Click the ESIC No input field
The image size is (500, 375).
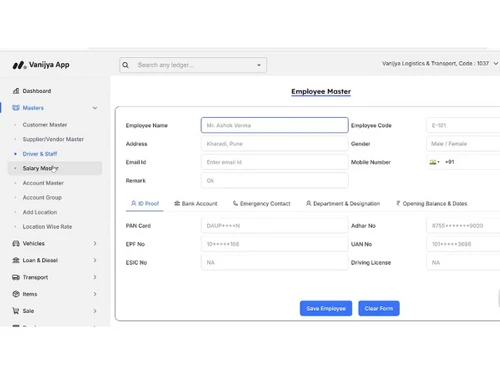275,262
